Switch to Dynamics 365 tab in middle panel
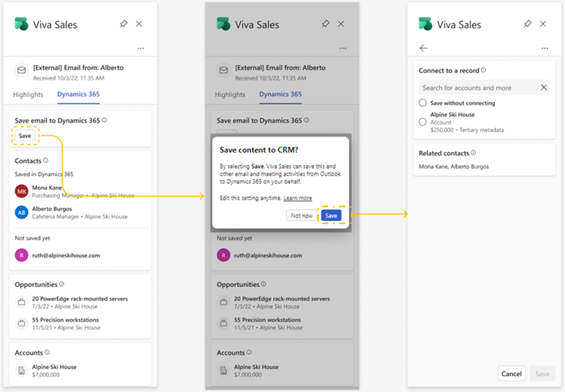 (x=280, y=94)
